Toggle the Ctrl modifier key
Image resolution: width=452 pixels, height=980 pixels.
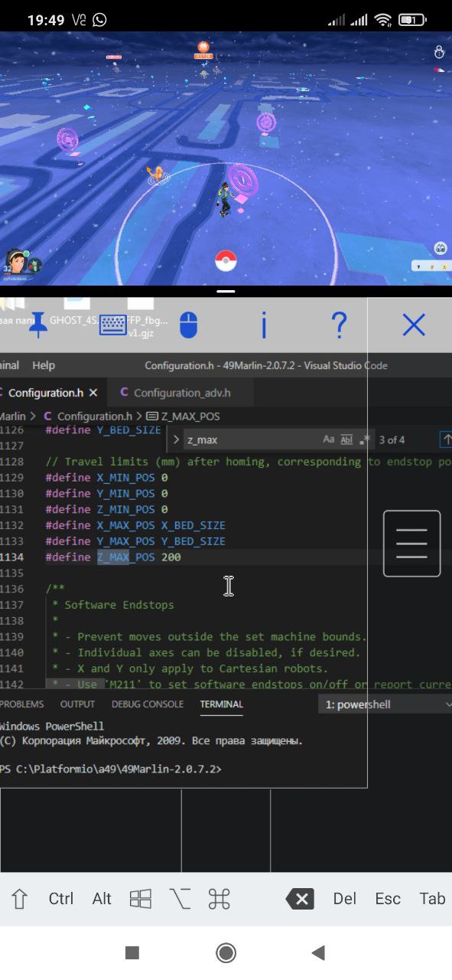pyautogui.click(x=61, y=899)
